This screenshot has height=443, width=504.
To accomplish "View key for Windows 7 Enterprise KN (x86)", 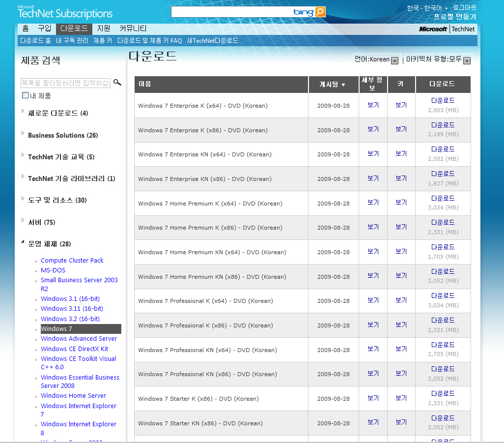I will tap(401, 178).
